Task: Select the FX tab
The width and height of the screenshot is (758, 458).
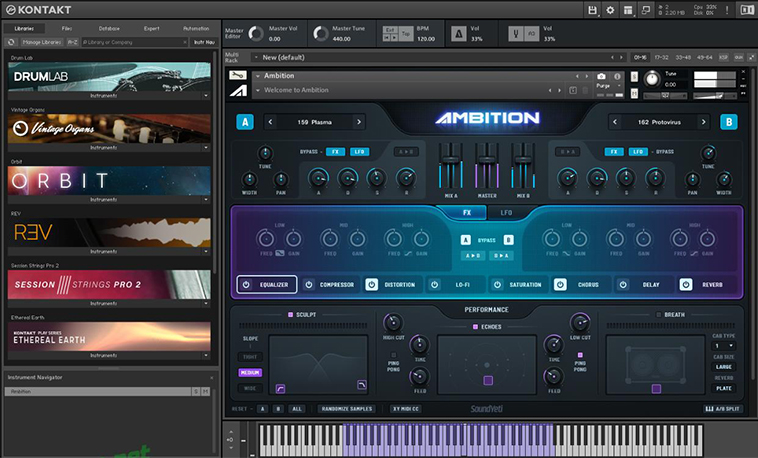Action: coord(467,213)
